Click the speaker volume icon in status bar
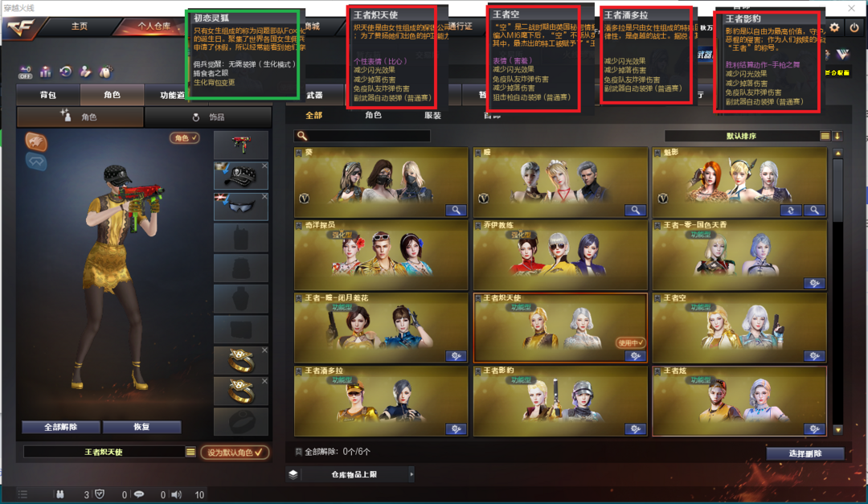Viewport: 868px width, 504px height. tap(177, 494)
